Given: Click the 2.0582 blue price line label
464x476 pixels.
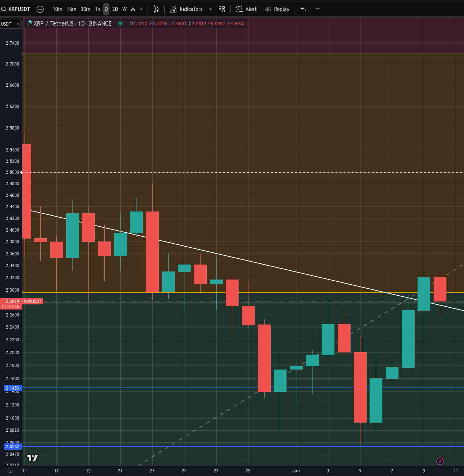Looking at the screenshot, I should tap(13, 447).
